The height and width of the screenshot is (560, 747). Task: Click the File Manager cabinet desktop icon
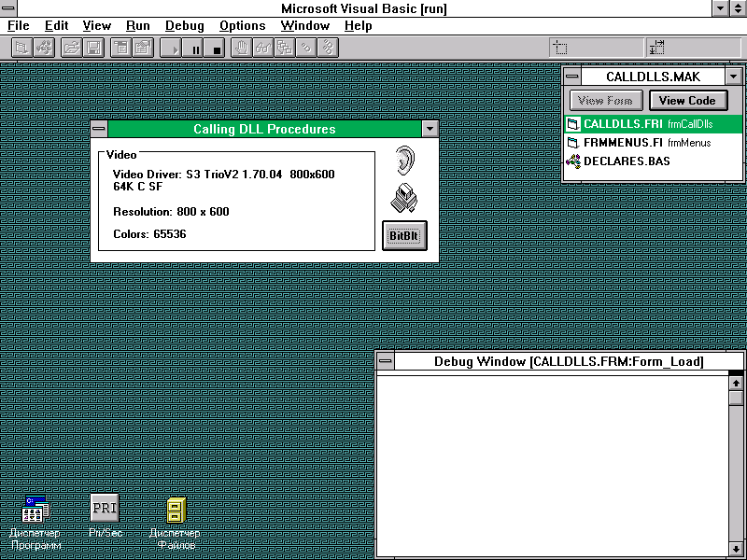click(x=176, y=510)
